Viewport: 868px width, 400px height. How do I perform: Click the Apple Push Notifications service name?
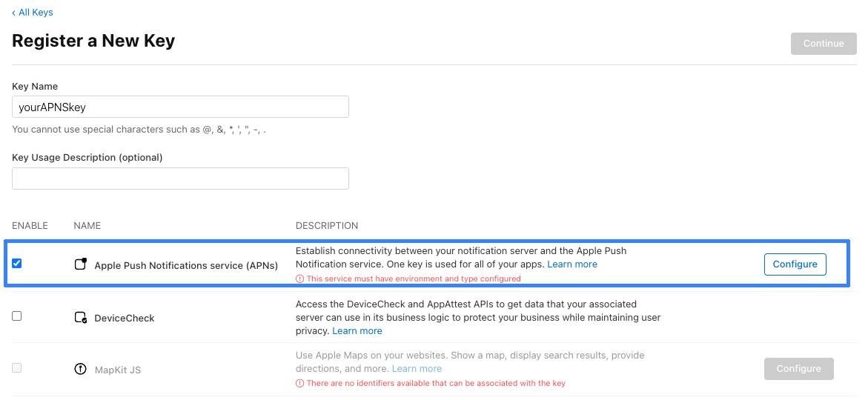186,266
